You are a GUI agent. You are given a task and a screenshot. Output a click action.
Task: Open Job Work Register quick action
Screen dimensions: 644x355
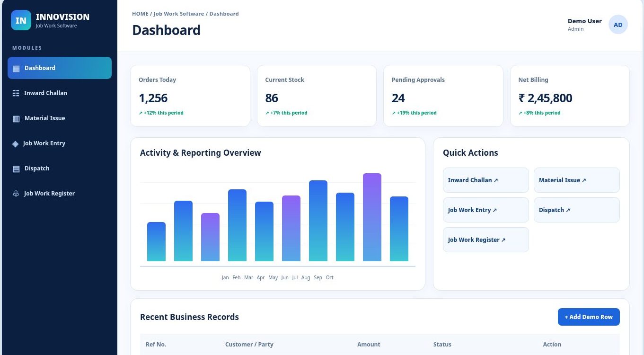point(485,240)
